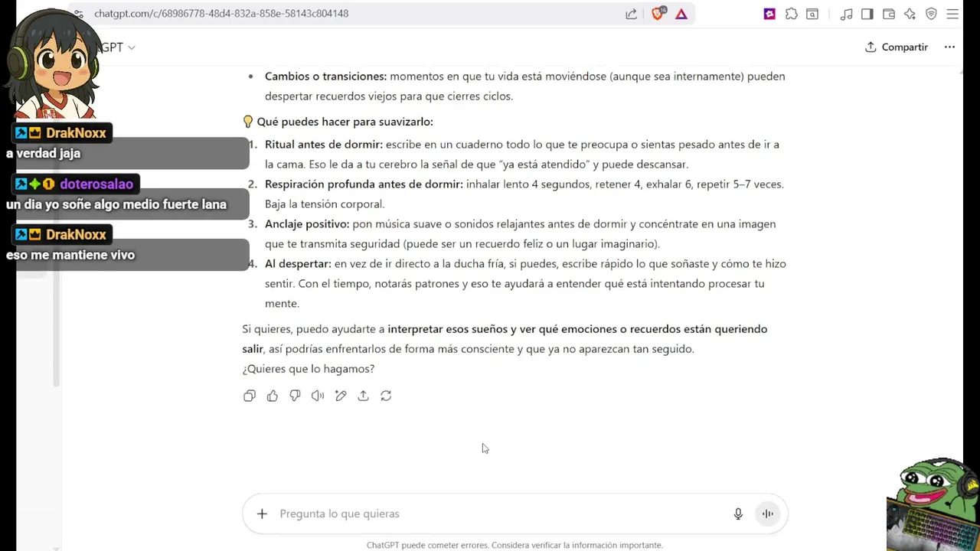Open the Brave Shields lion icon
Image resolution: width=980 pixels, height=551 pixels.
[658, 14]
